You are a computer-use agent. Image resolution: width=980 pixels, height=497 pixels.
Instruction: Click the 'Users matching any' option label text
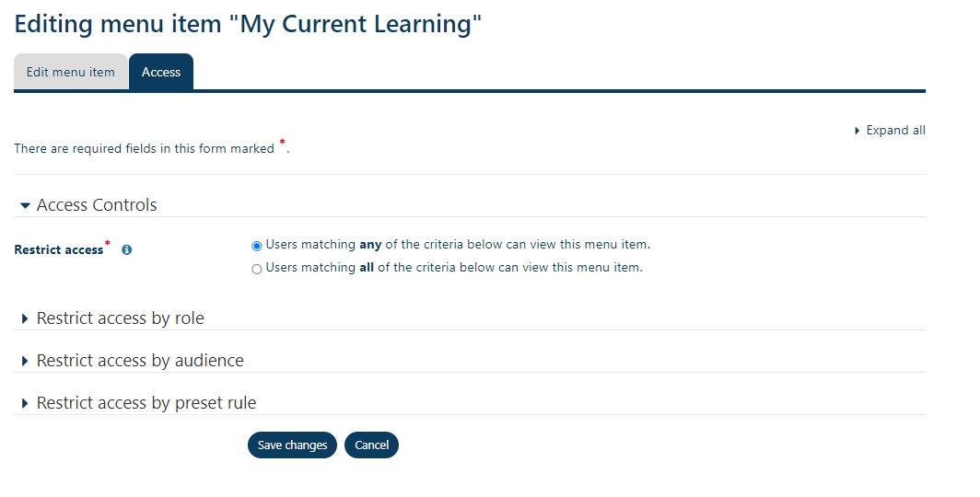point(457,245)
